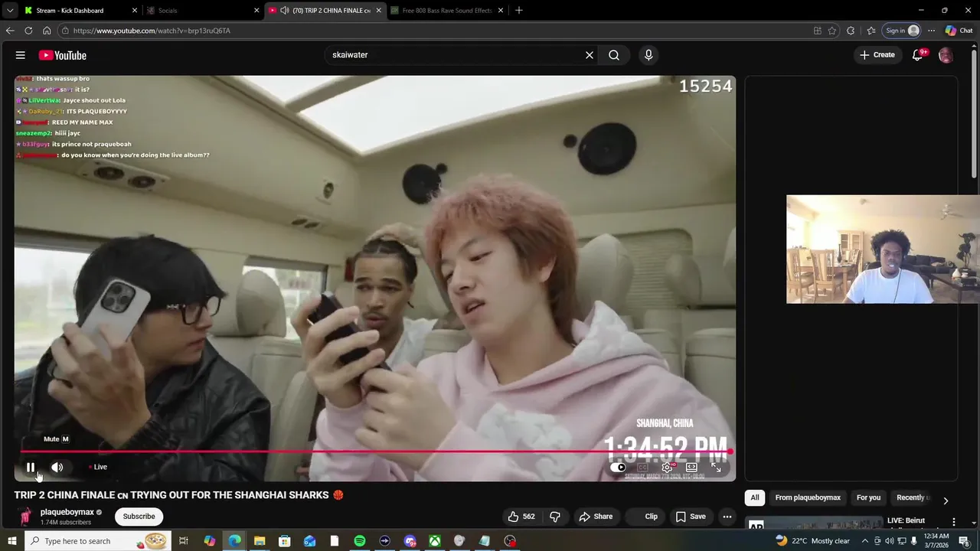
Task: Go to YouTube home via logo
Action: click(x=63, y=55)
